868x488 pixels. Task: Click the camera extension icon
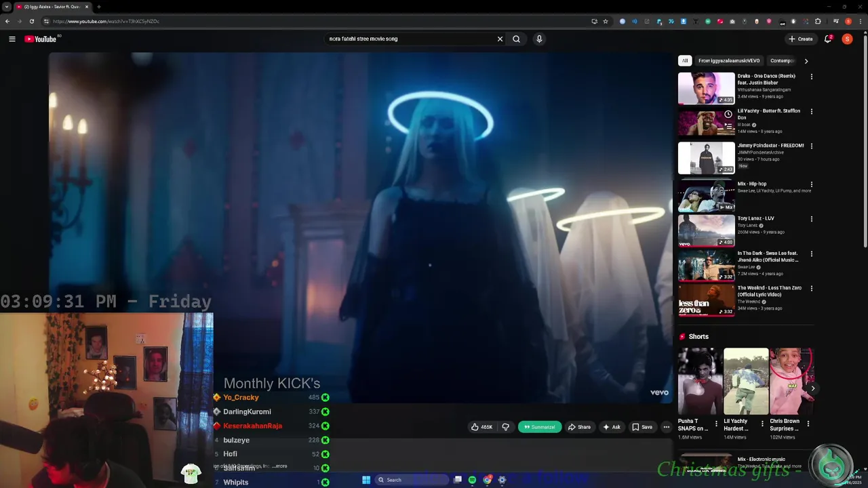click(732, 22)
